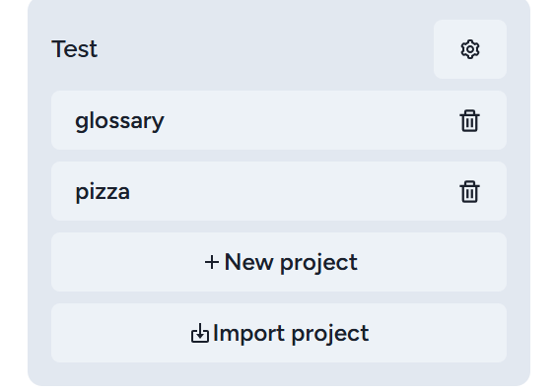Open the Test workspace settings gear
This screenshot has height=392, width=555.
469,49
